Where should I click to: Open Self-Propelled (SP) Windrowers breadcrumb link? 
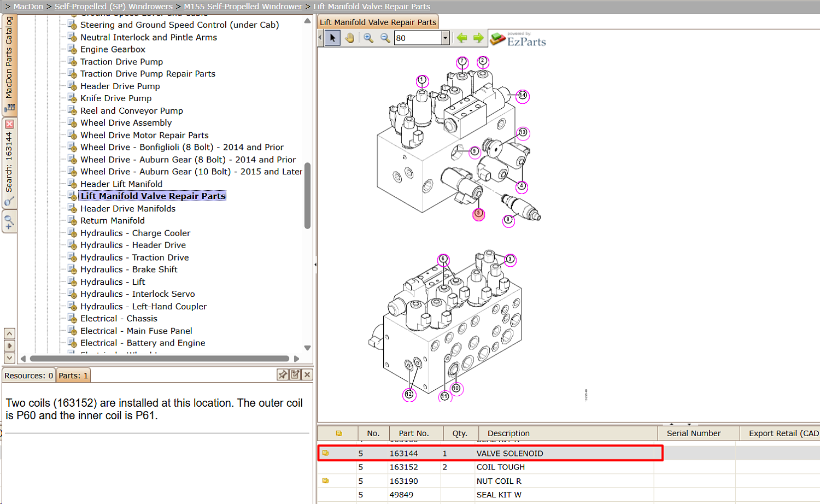(113, 7)
